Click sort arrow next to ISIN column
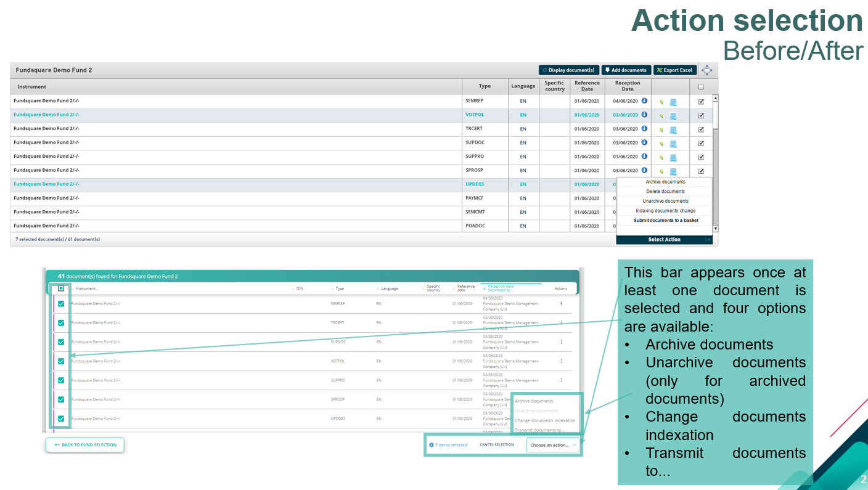Viewport: 868px width, 490px height. [x=292, y=288]
